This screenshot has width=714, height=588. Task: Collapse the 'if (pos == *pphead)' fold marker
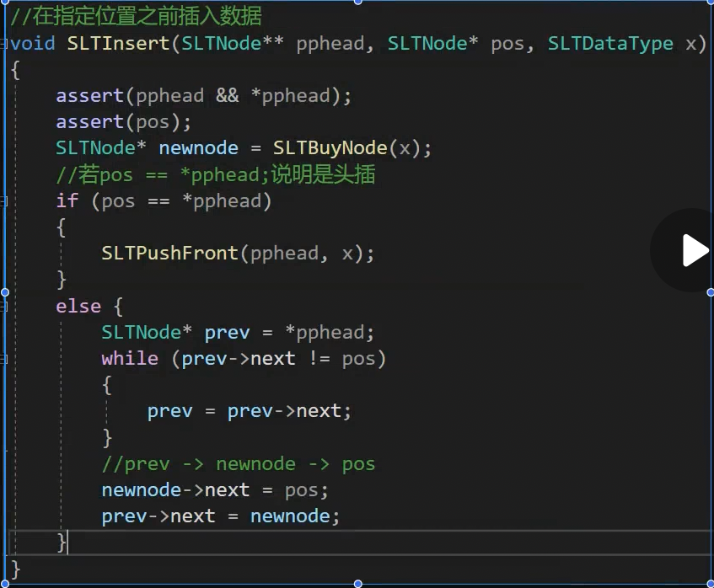(3, 201)
